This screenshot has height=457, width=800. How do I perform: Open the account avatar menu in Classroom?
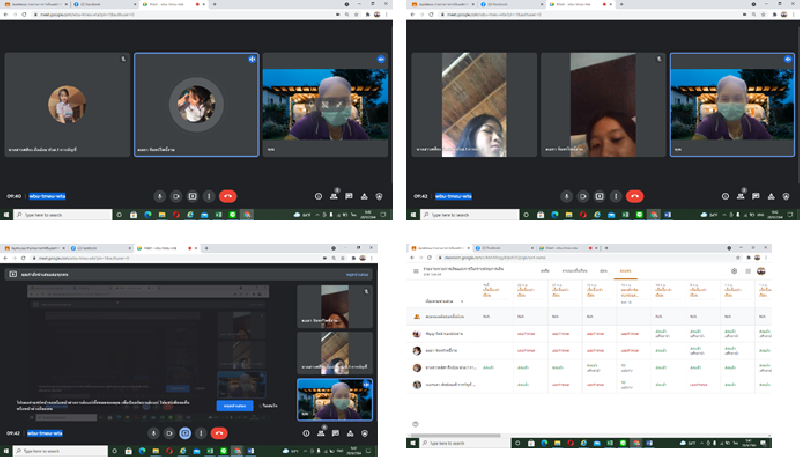(x=762, y=270)
